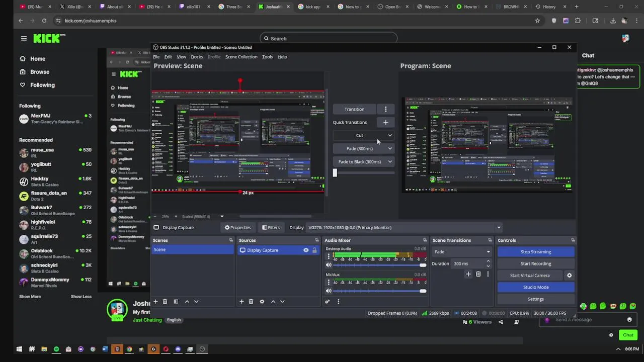Remove scene transition trash icon
This screenshot has height=362, width=644.
478,275
